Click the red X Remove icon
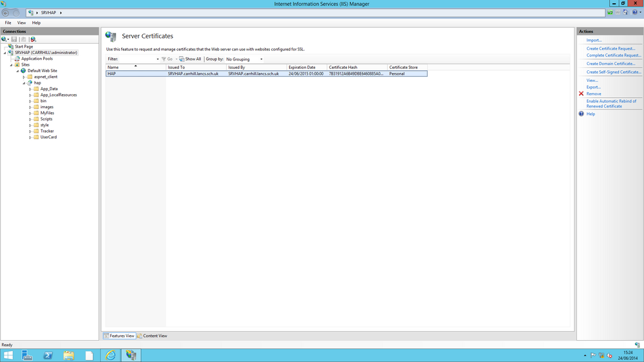The width and height of the screenshot is (644, 362). click(581, 93)
